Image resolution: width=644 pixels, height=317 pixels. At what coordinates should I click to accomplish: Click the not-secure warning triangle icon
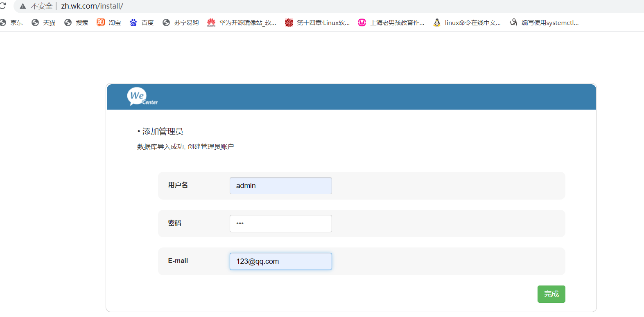coord(23,6)
